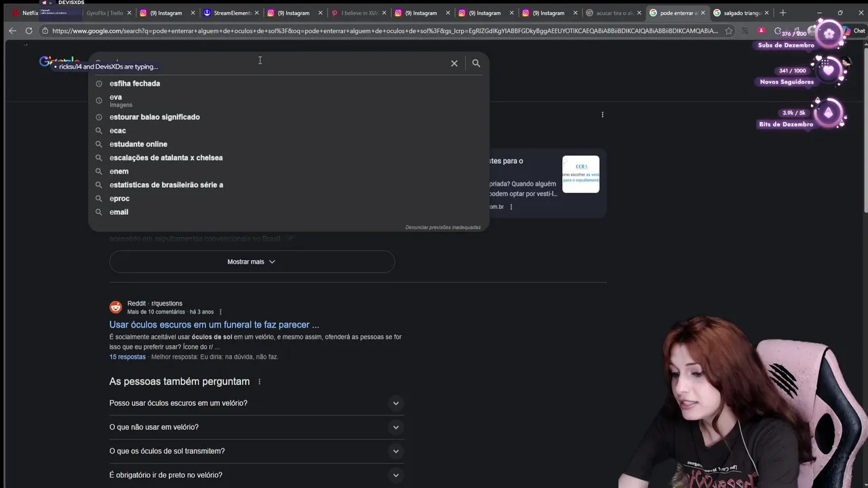Viewport: 868px width, 488px height.
Task: Close the StreamElements tab
Action: click(x=256, y=13)
